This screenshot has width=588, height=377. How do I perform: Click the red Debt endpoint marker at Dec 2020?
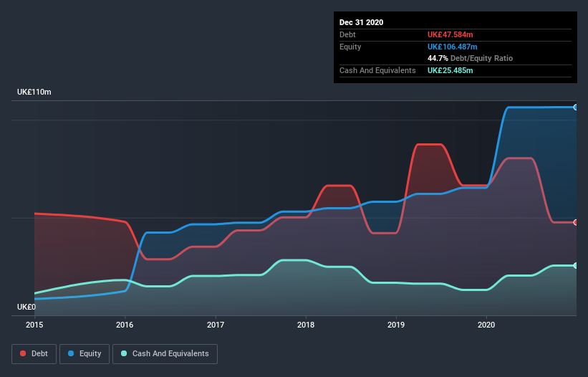[x=575, y=222]
